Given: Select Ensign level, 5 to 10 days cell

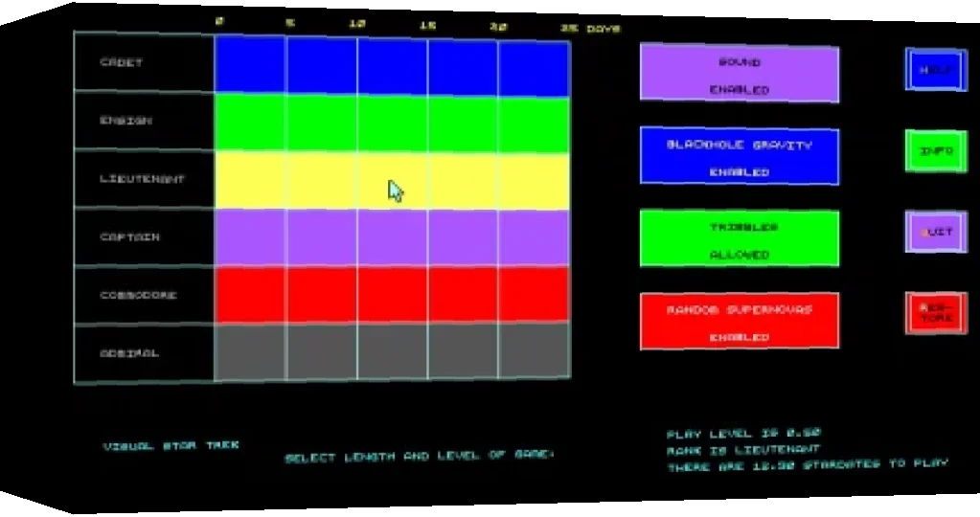Looking at the screenshot, I should [321, 123].
